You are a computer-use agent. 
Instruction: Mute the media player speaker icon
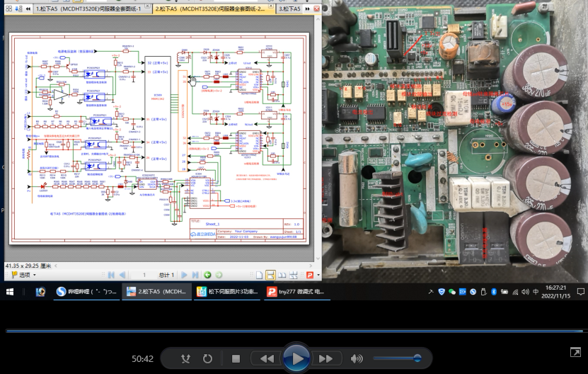[356, 358]
